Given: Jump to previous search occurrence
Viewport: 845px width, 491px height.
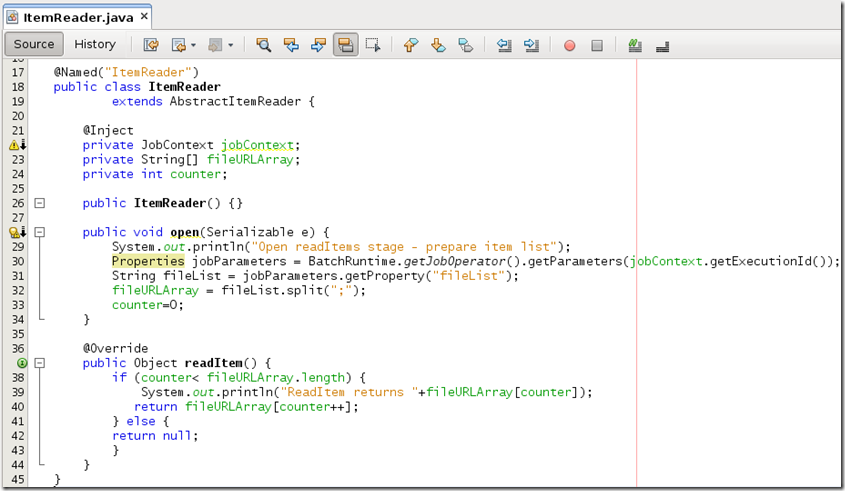Looking at the screenshot, I should point(291,45).
